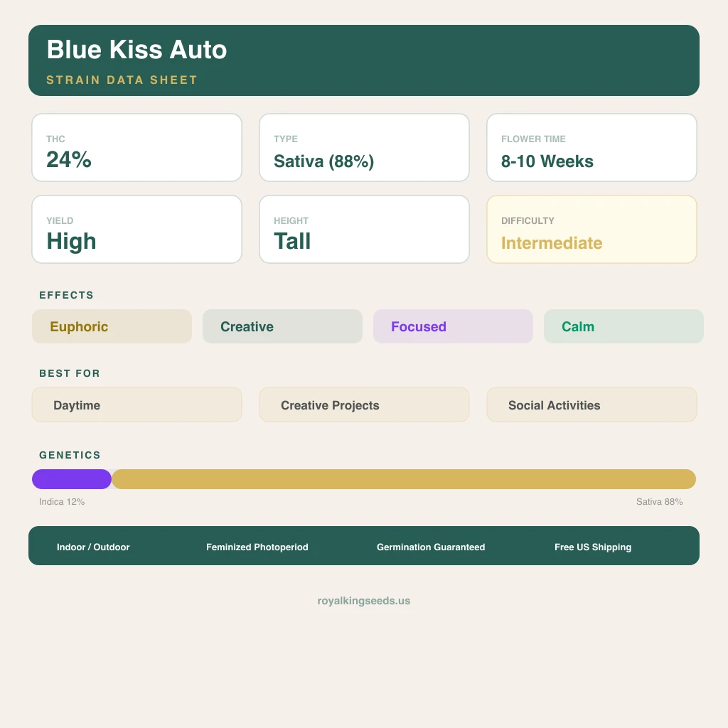Click the Yield High card
Viewport: 728px width, 728px height.
pos(136,230)
